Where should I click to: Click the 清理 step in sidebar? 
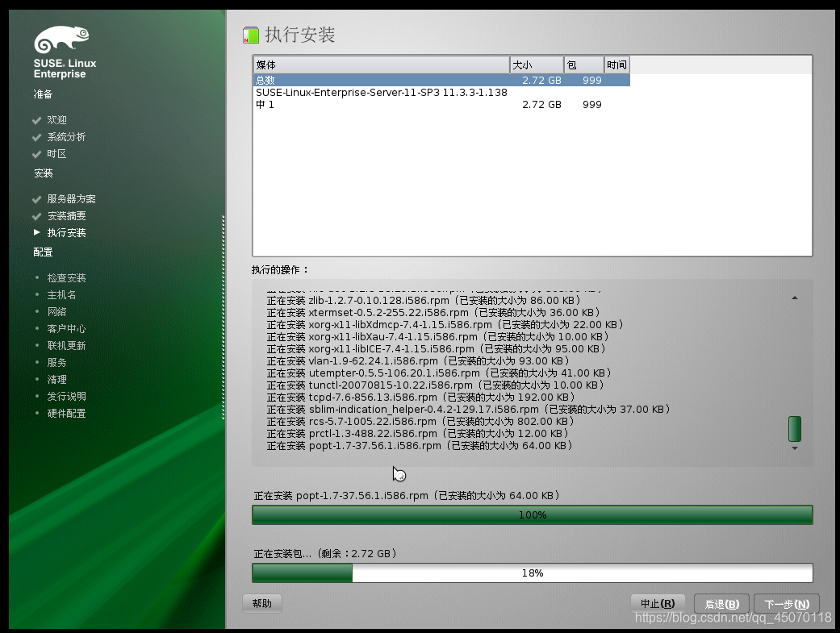(56, 379)
